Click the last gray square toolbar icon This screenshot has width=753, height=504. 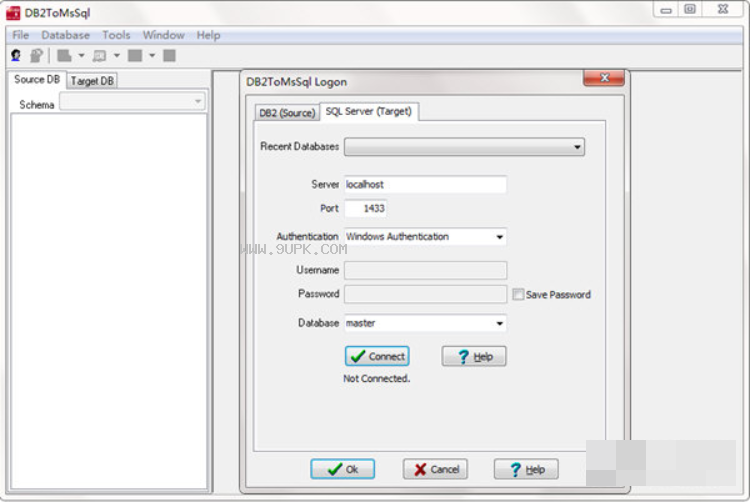tap(170, 56)
